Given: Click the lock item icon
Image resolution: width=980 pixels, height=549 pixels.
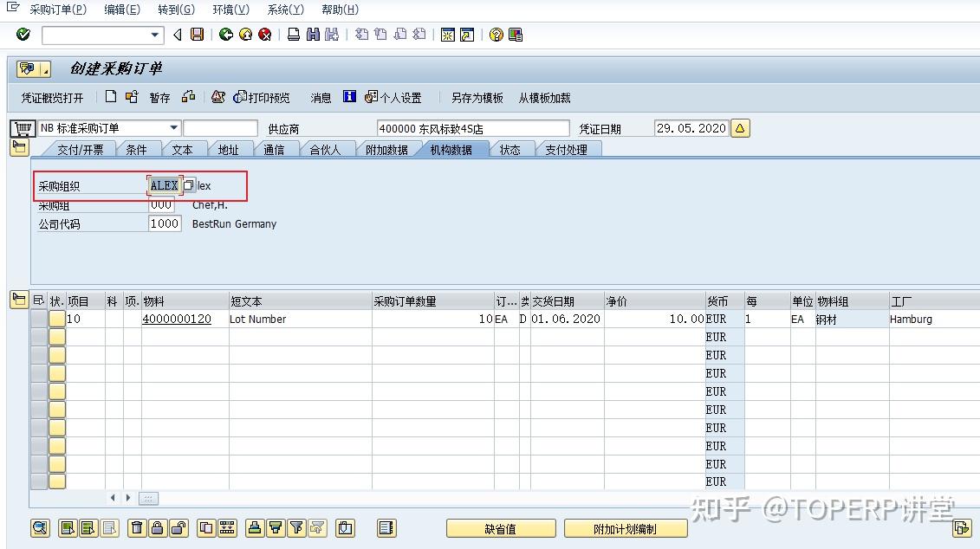Looking at the screenshot, I should point(159,527).
